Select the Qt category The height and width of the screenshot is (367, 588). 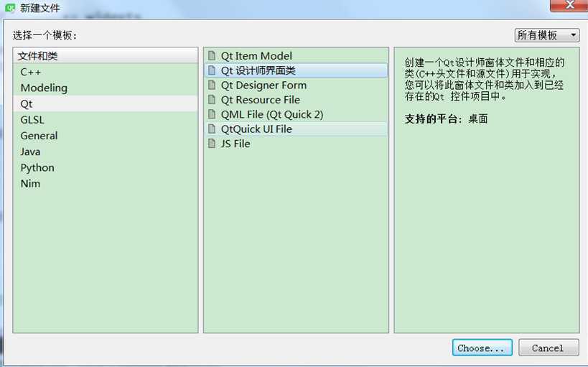(106, 103)
